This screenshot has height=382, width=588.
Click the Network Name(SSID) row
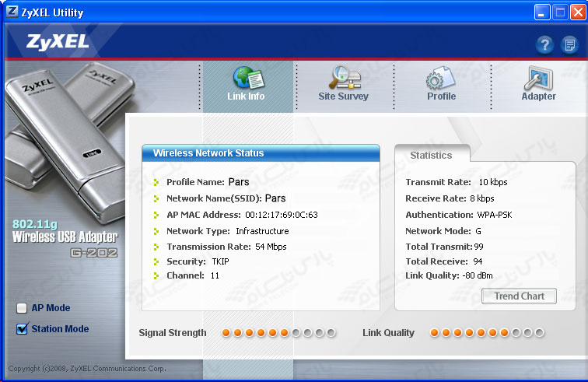click(226, 198)
